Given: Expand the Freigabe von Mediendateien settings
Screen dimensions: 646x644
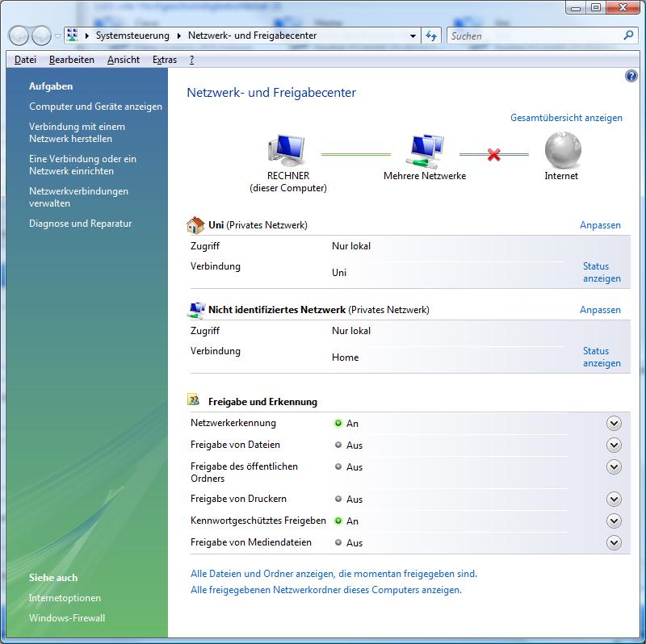Looking at the screenshot, I should 614,542.
